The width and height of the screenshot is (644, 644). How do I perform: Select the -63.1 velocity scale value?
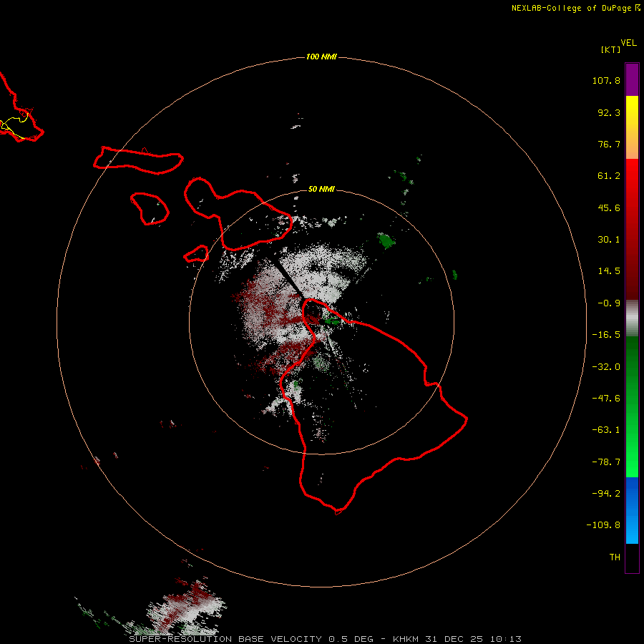606,430
